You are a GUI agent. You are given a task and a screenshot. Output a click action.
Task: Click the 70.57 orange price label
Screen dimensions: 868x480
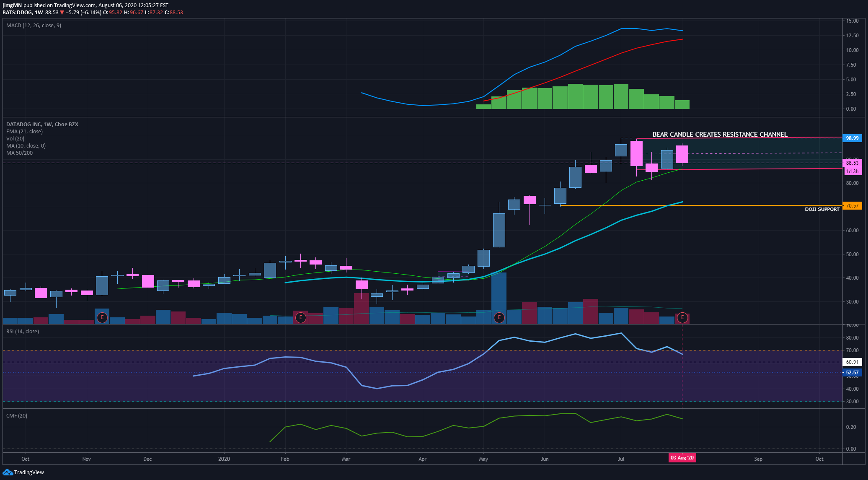(852, 206)
